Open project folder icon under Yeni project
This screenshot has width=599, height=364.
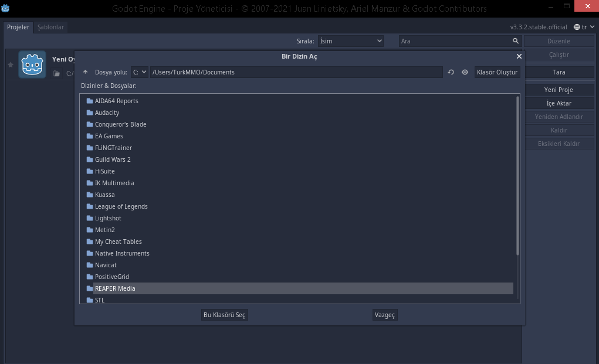pyautogui.click(x=56, y=73)
